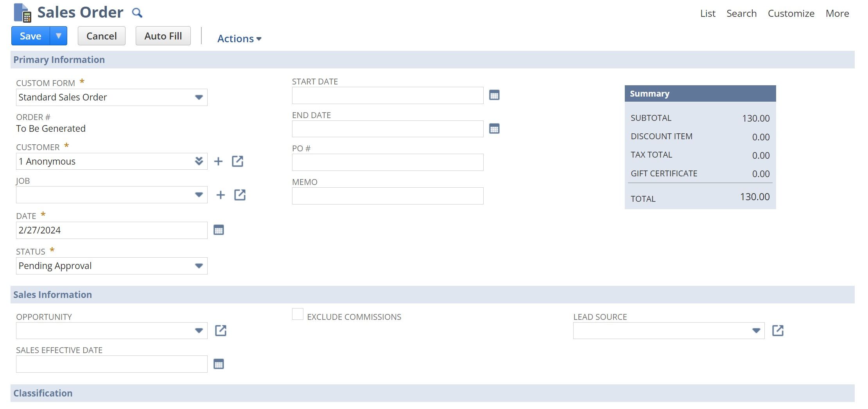Open the Custom Form dropdown

[x=199, y=97]
